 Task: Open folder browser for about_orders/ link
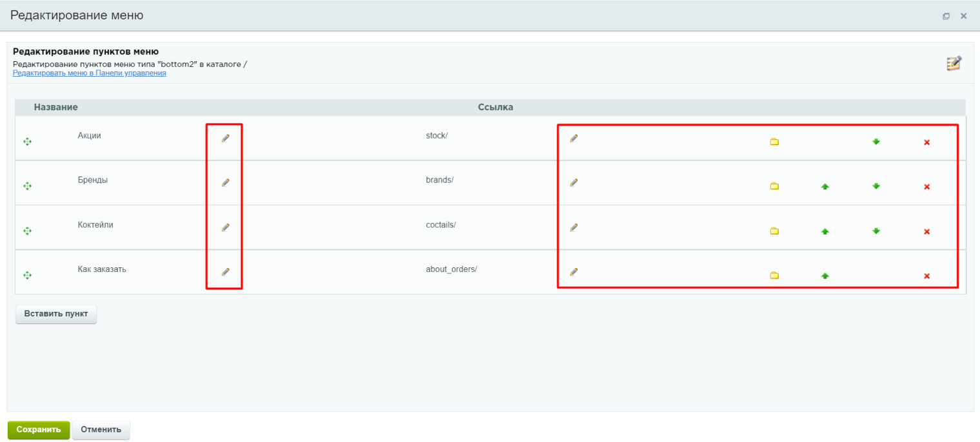774,276
